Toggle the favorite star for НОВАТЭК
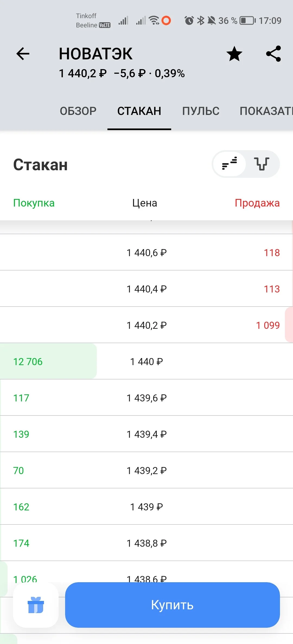293x644 pixels. 234,54
